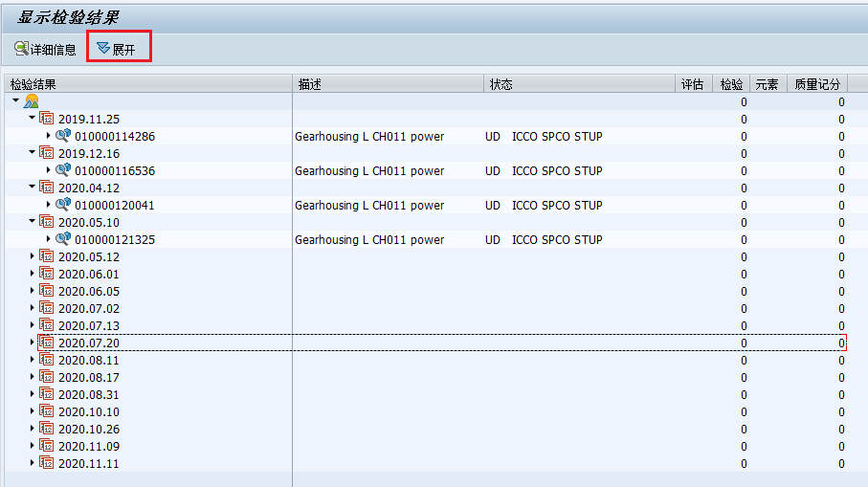Viewport: 868px width, 487px height.
Task: Click the calendar icon for 2020.08.17
Action: 47,376
